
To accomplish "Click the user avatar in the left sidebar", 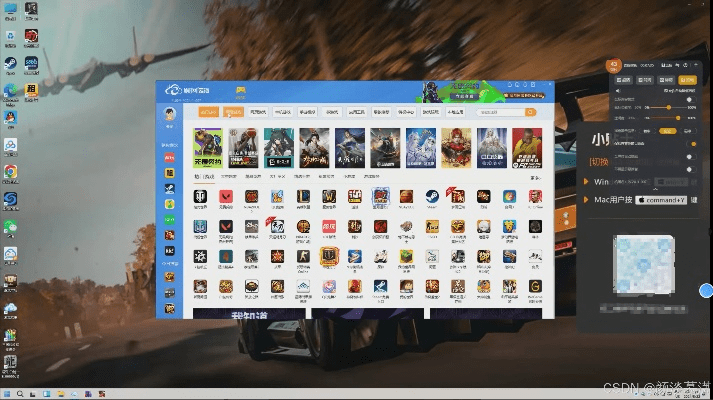I will 170,115.
